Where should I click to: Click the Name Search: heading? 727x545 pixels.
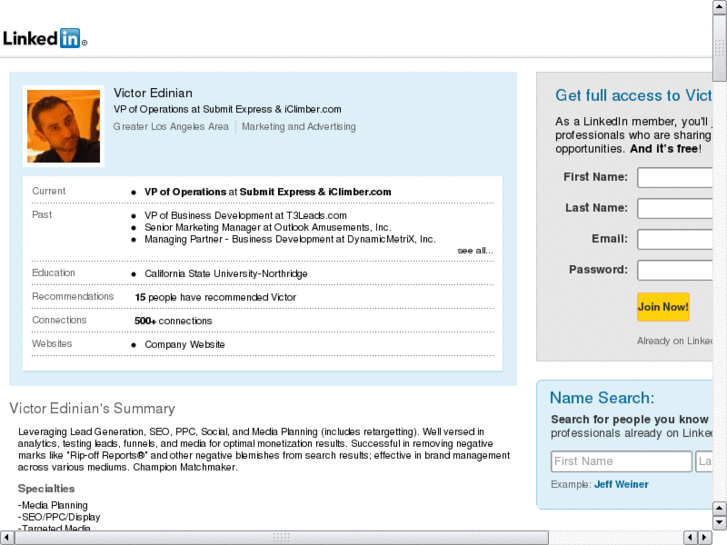pyautogui.click(x=602, y=398)
